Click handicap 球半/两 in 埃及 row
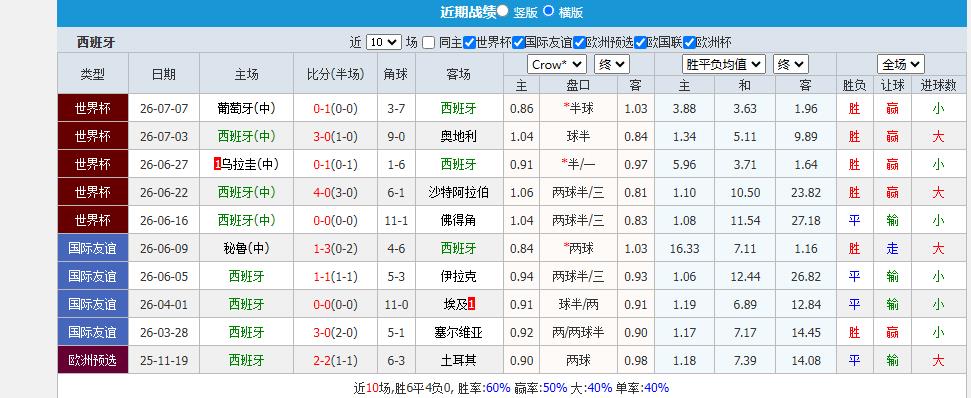Viewport: 971px width, 398px height. [578, 305]
